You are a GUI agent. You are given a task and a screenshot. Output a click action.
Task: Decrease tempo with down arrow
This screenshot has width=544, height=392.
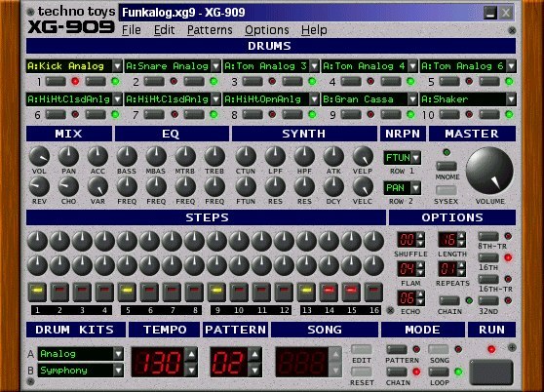point(191,371)
